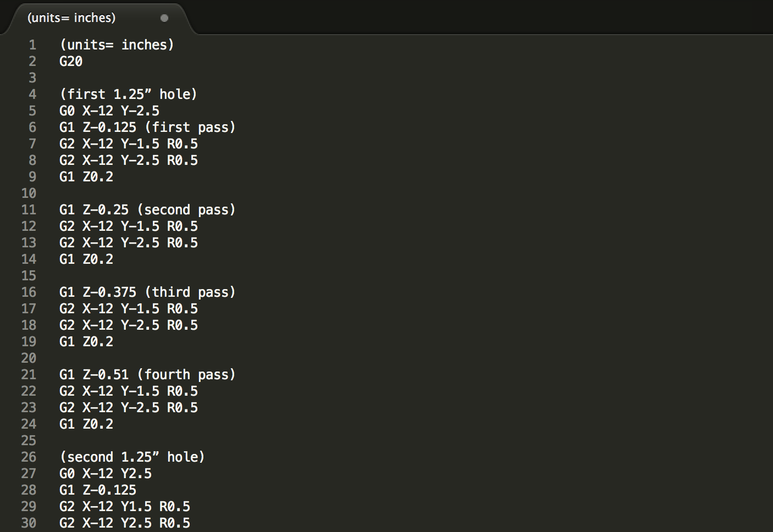The width and height of the screenshot is (773, 532).
Task: Click the "G0 X-12 Y-2.5" line
Action: tap(109, 111)
